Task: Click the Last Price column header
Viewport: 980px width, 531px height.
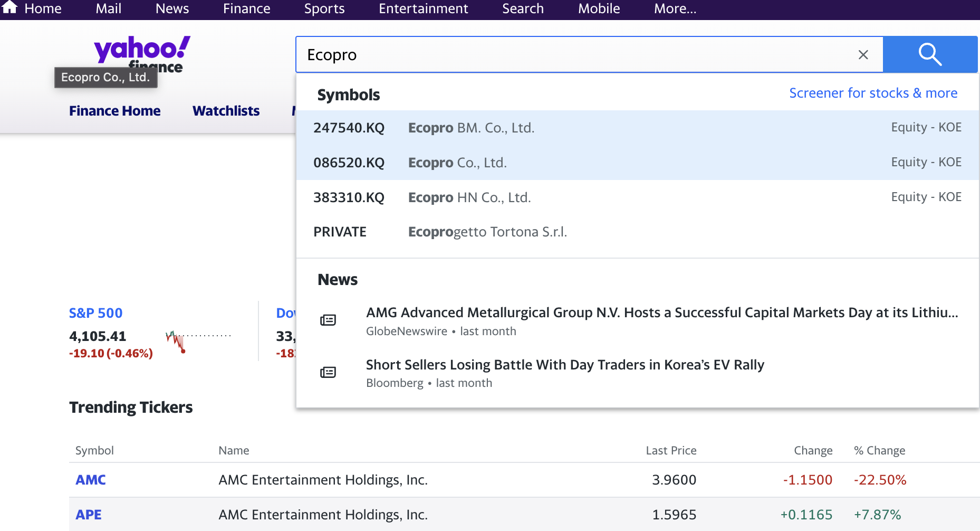Action: [671, 450]
